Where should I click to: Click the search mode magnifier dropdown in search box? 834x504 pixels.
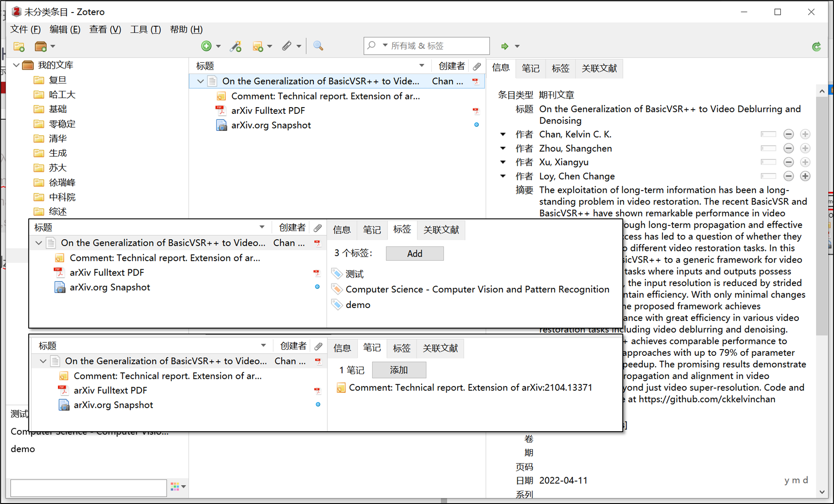click(376, 46)
